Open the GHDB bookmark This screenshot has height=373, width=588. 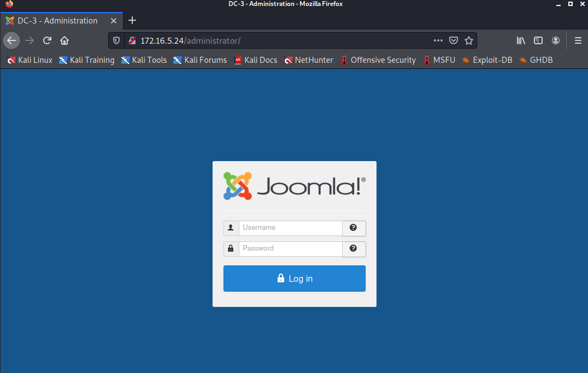coord(536,60)
